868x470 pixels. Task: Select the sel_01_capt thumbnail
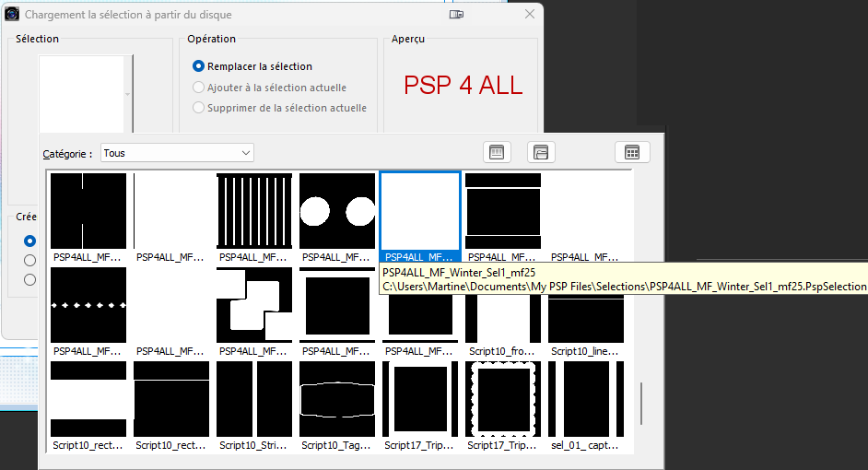point(586,400)
